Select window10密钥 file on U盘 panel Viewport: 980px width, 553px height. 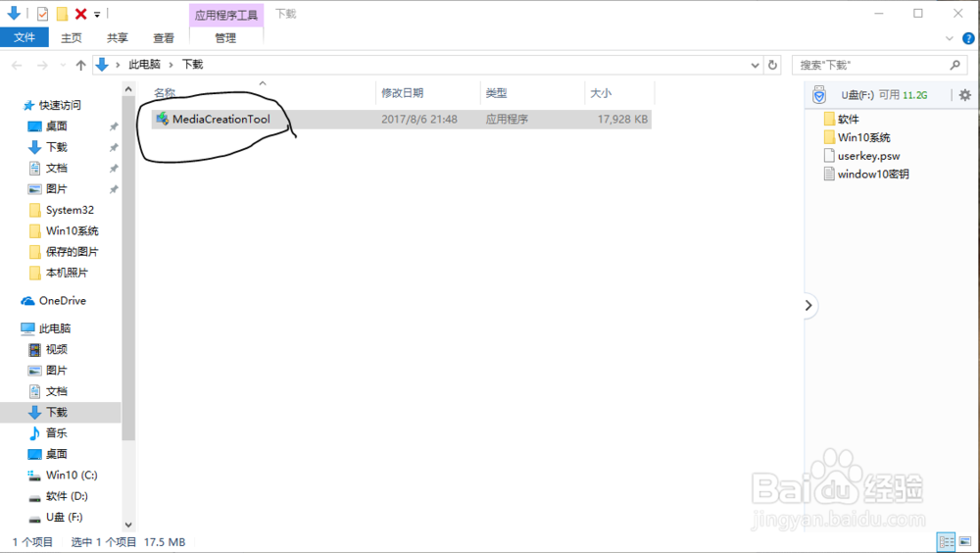[873, 174]
